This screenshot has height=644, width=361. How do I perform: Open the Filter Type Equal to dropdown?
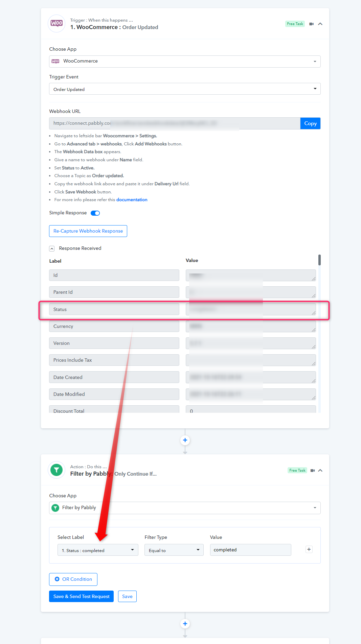[174, 550]
